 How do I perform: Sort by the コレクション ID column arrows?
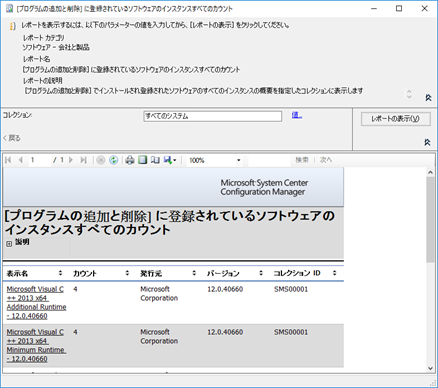(x=334, y=273)
